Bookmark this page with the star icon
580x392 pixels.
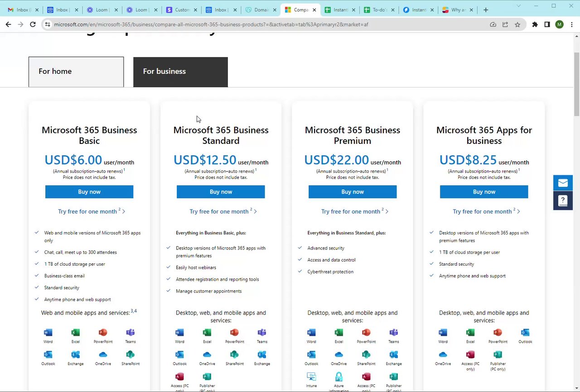pos(517,24)
